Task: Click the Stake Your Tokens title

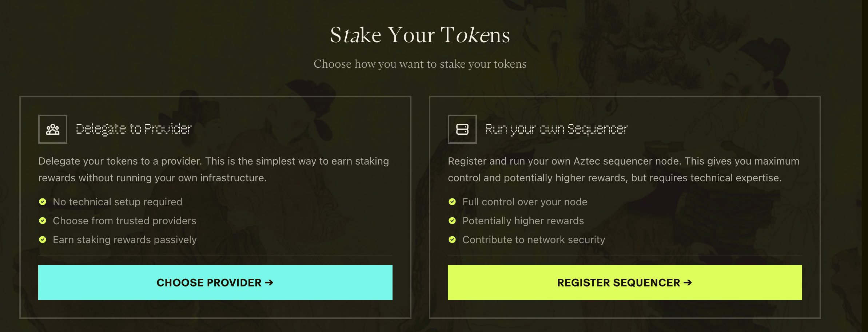Action: point(421,35)
